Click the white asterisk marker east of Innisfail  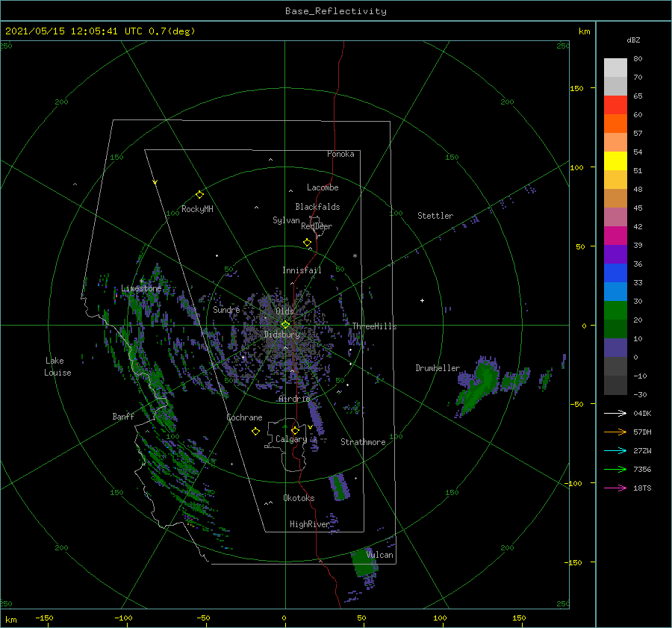(x=355, y=256)
